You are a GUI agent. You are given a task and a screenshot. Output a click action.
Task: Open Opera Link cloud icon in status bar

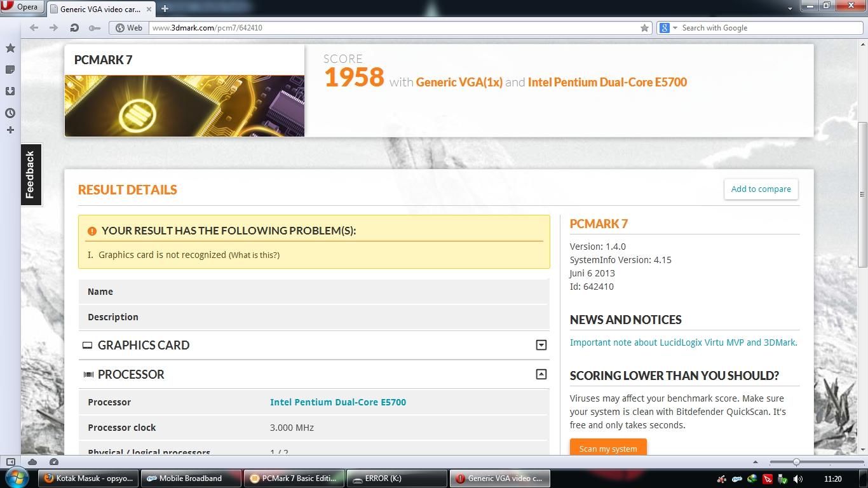tap(32, 462)
